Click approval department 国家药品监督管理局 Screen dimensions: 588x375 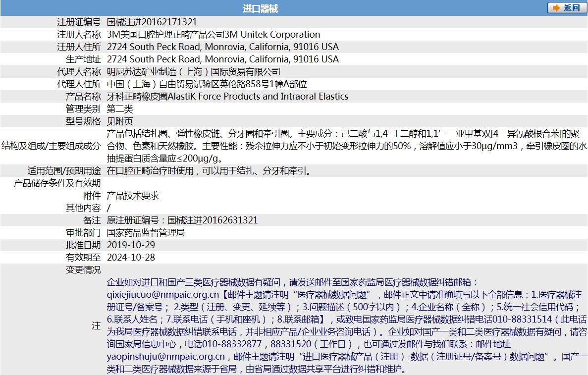(146, 232)
